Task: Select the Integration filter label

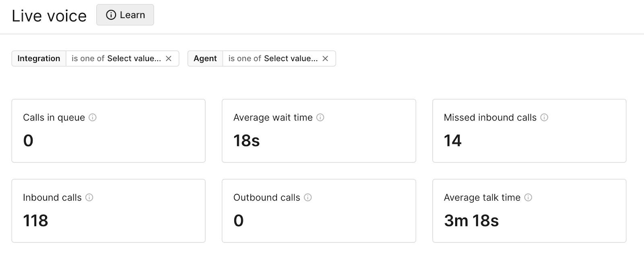Action: (x=39, y=58)
